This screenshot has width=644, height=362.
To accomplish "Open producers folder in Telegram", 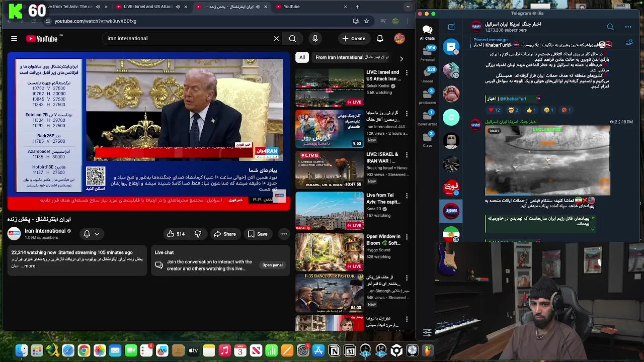I will 427,97.
